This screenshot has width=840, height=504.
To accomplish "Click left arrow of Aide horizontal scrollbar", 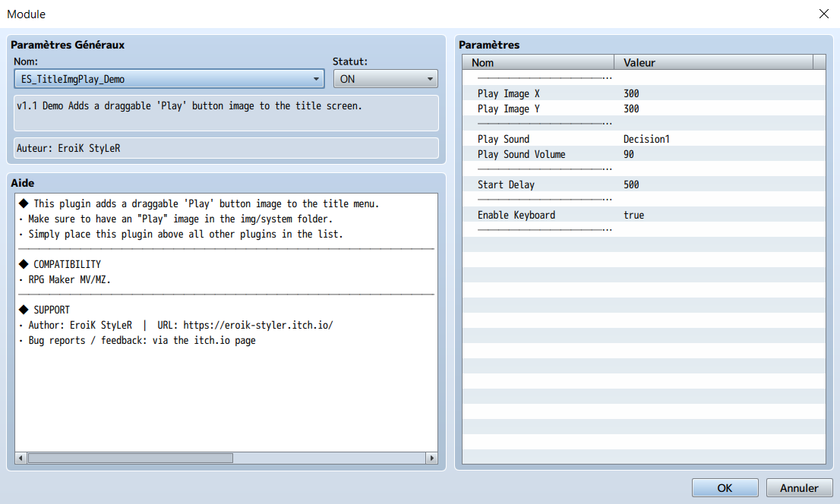I will tap(21, 458).
